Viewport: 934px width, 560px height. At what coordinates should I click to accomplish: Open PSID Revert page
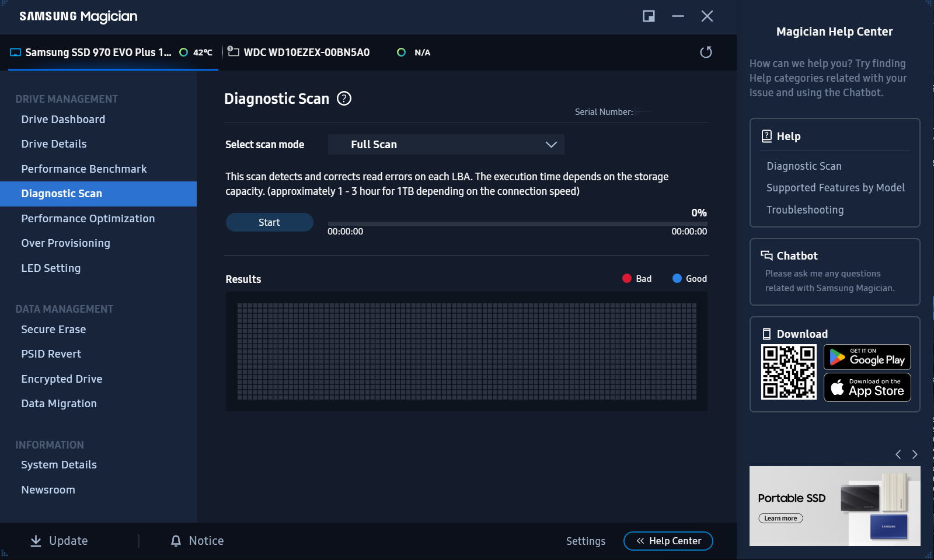tap(51, 354)
